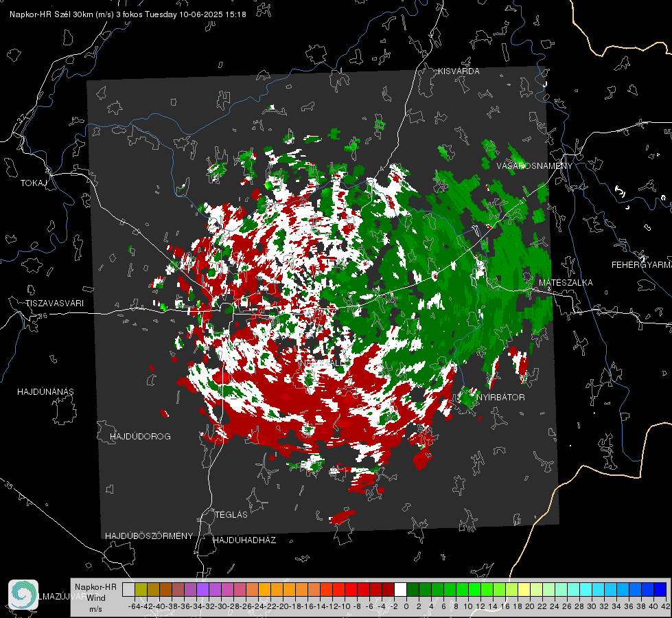This screenshot has width=672, height=618.
Task: Click the NYÍRBÁTOR city label
Action: tap(500, 398)
